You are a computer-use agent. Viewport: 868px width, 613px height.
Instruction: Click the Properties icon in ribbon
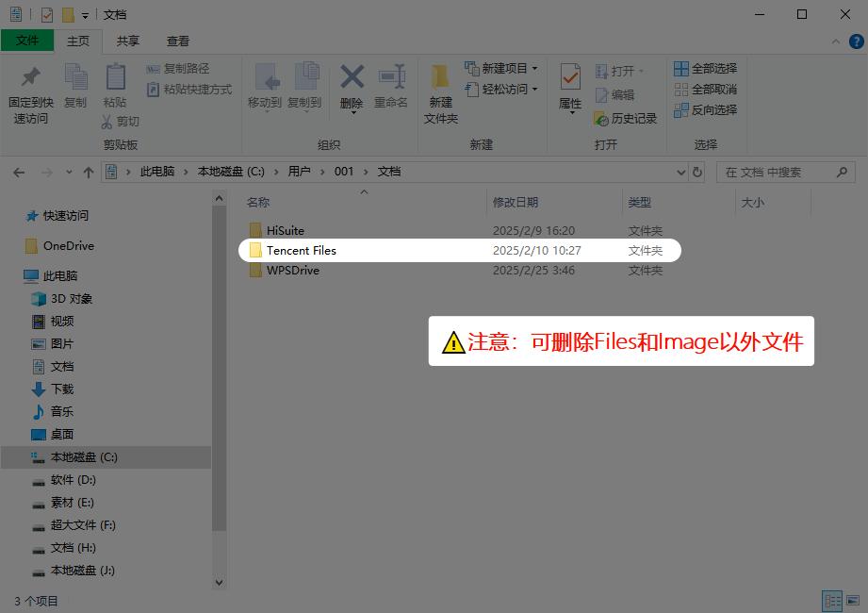pos(570,85)
